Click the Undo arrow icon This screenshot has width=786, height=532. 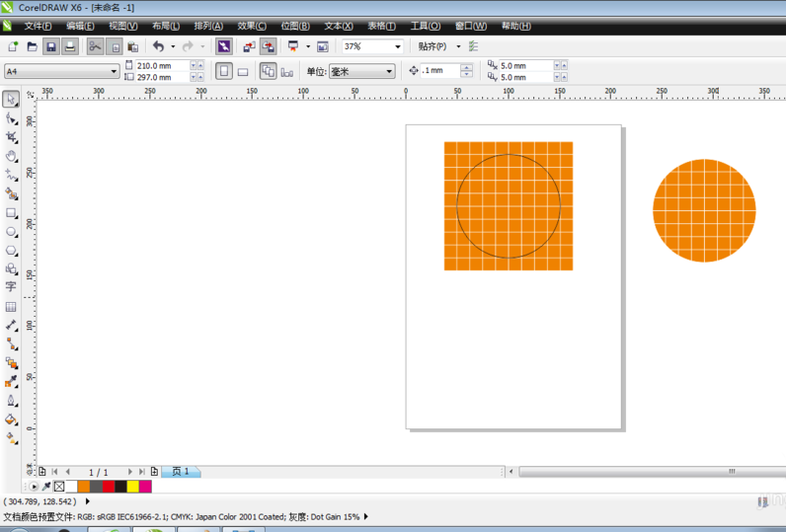coord(158,46)
